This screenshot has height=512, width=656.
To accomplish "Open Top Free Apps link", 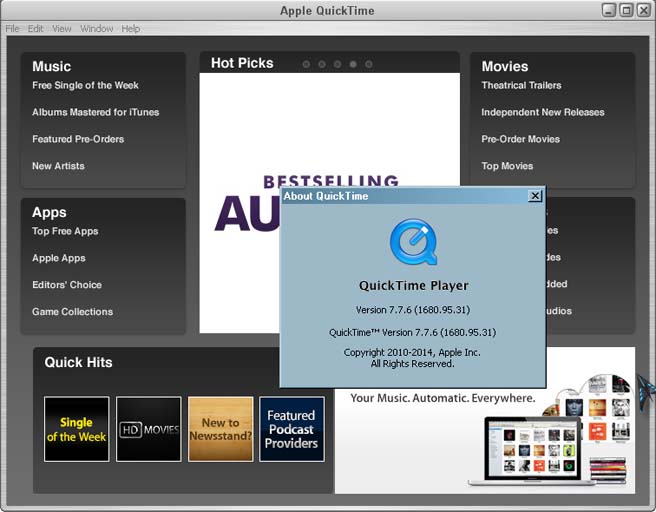I will [65, 231].
